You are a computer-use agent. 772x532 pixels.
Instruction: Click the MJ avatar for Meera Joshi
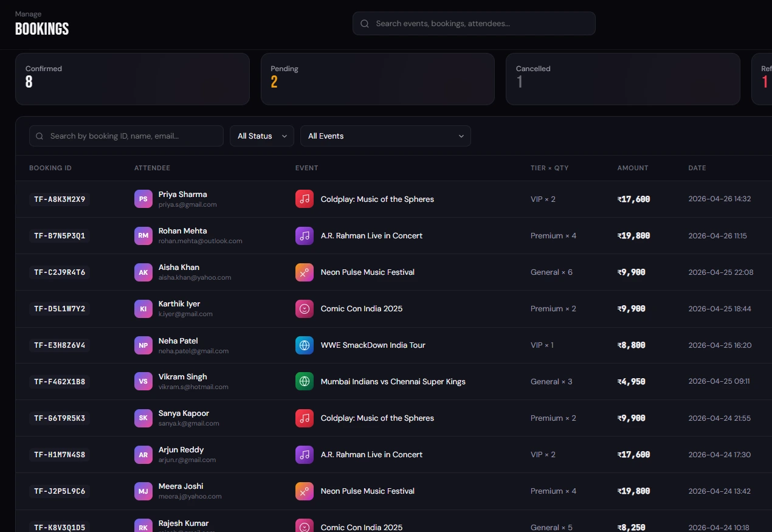pos(143,491)
